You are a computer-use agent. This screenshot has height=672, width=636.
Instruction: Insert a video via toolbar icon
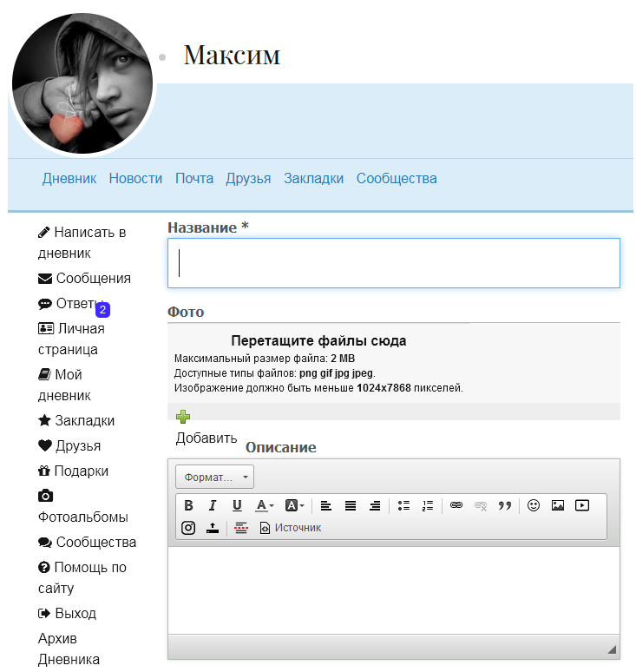582,505
